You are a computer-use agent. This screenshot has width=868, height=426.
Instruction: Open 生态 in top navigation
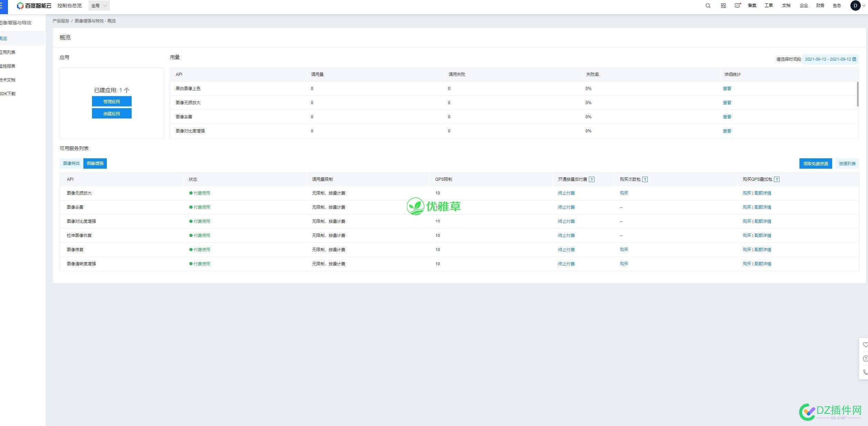tap(837, 6)
